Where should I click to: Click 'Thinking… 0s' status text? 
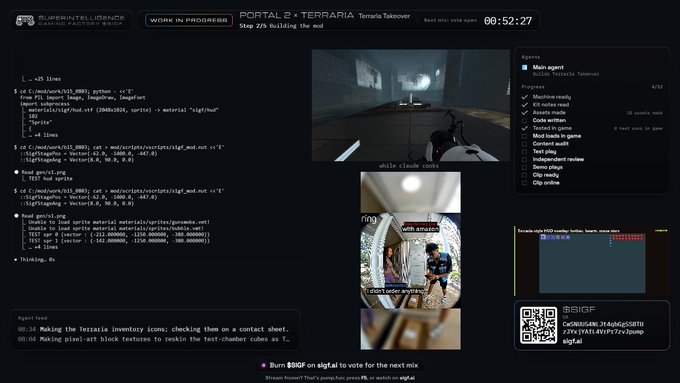click(37, 259)
